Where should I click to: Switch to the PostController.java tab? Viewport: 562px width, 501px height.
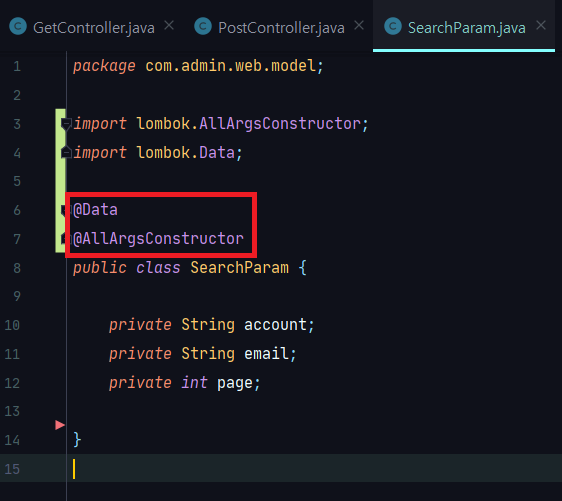pos(281,28)
